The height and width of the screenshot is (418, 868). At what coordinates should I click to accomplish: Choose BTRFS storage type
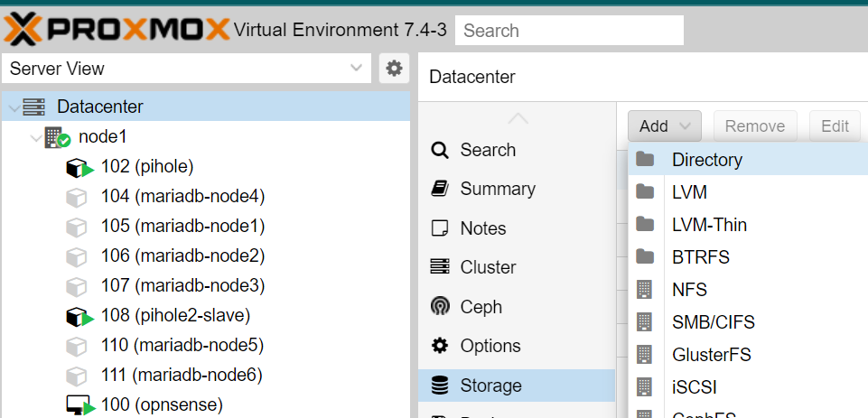tap(749, 257)
